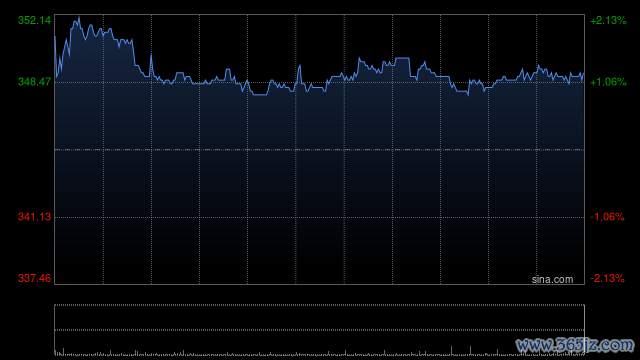The height and width of the screenshot is (360, 640).
Task: Click the 337.46 bottom price label
Action: 35,278
